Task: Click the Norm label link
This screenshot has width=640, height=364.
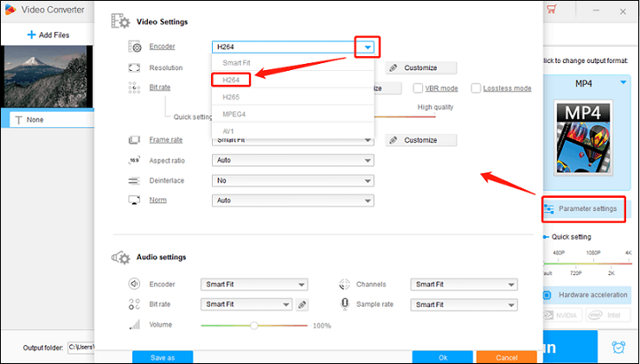Action: pyautogui.click(x=158, y=200)
